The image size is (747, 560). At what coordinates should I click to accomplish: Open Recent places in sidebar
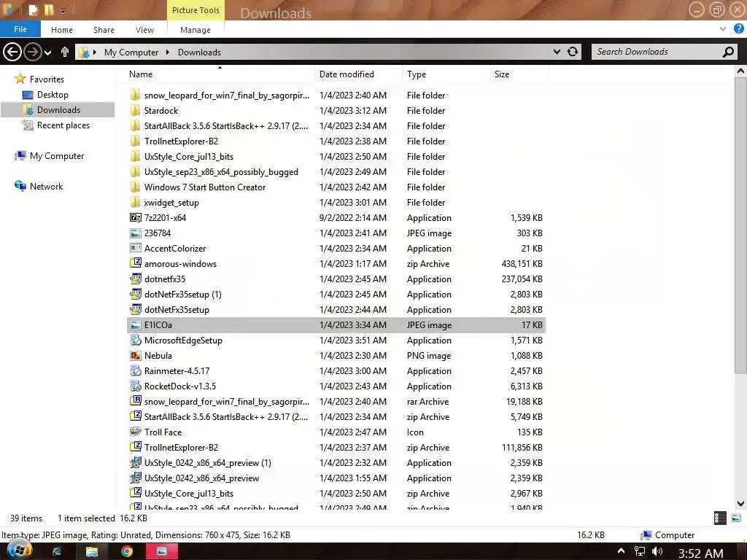(x=63, y=125)
